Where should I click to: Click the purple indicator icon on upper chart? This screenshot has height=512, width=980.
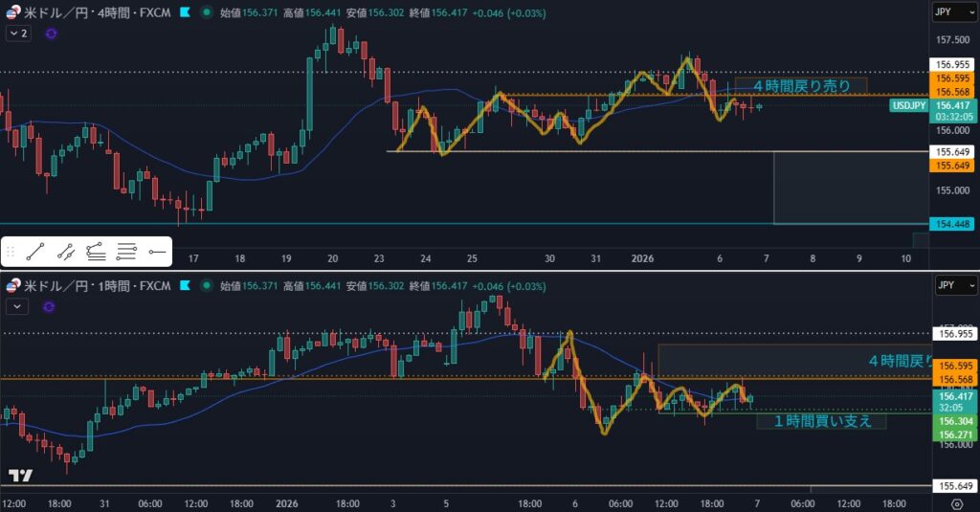tap(51, 33)
